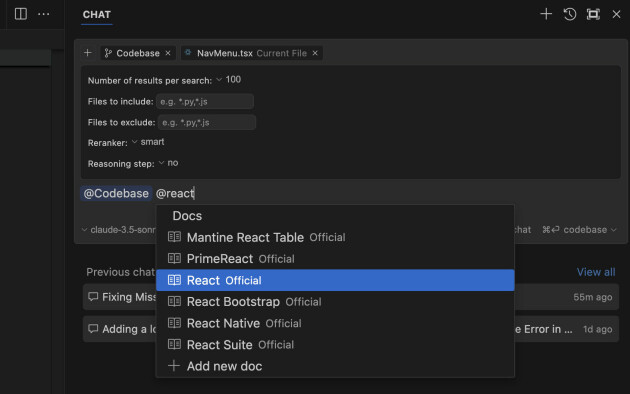Open Adding a... previous chat
The width and height of the screenshot is (630, 394).
point(351,329)
